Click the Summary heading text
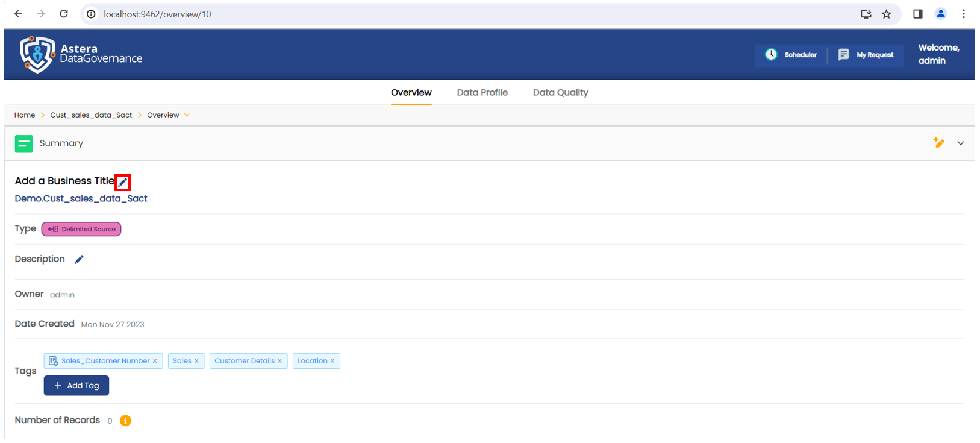Screen dimensions: 980x443 pos(61,143)
